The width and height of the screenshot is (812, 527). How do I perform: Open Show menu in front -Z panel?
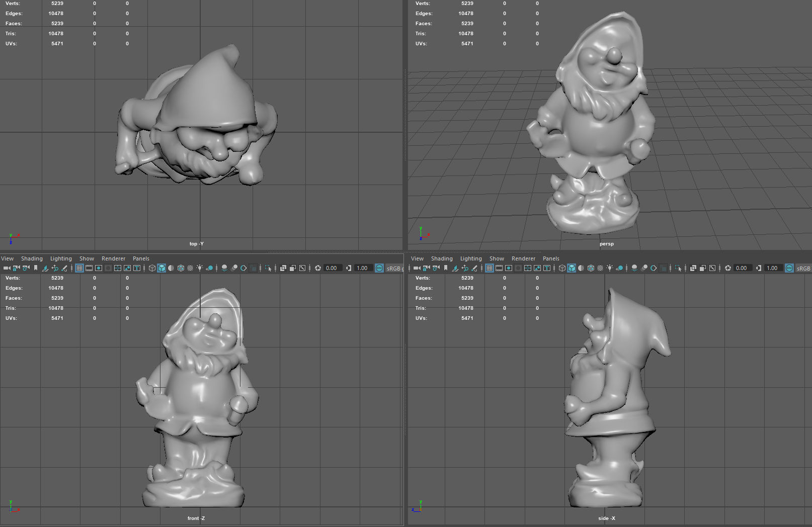(x=87, y=258)
